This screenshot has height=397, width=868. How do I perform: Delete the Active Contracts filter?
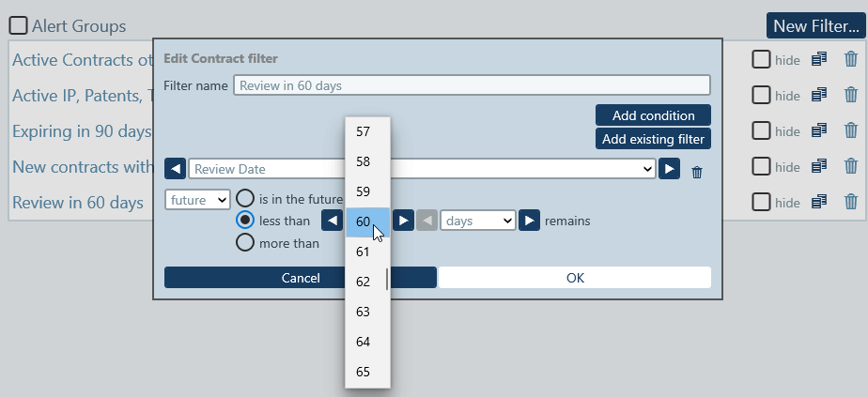coord(851,59)
